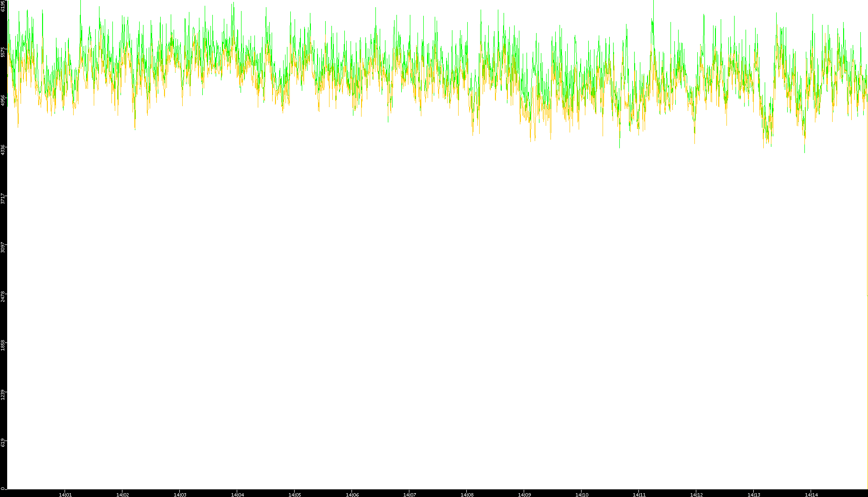Select the 14:03 tick on time axis

click(180, 495)
